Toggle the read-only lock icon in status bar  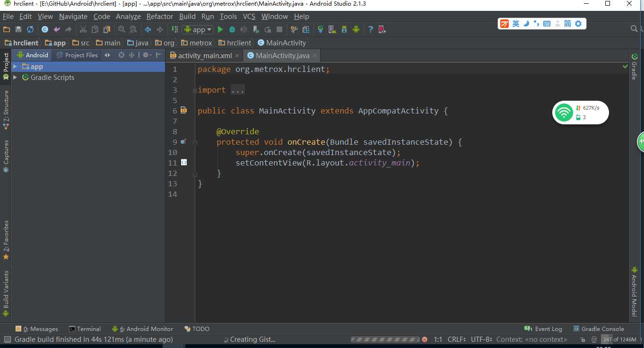point(582,339)
